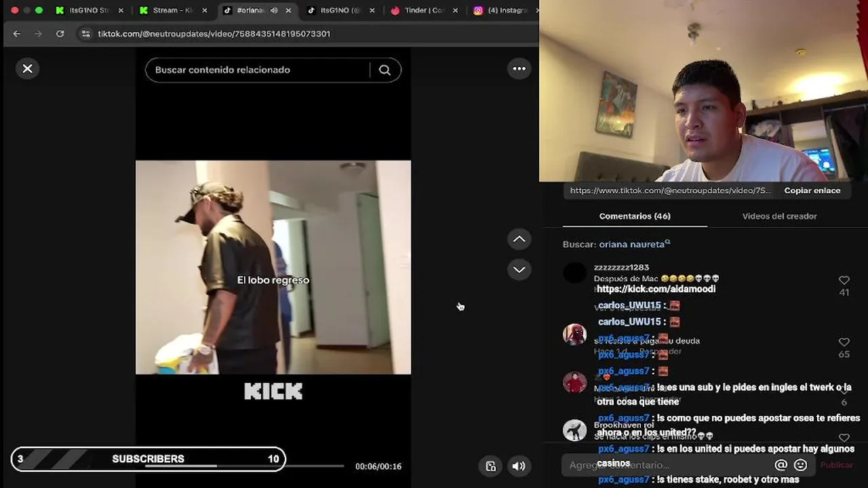Close the TikTok video viewer
The height and width of the screenshot is (488, 868).
tap(27, 68)
